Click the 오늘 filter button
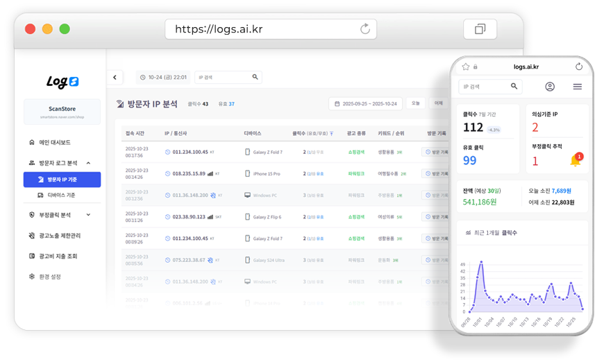 (415, 103)
